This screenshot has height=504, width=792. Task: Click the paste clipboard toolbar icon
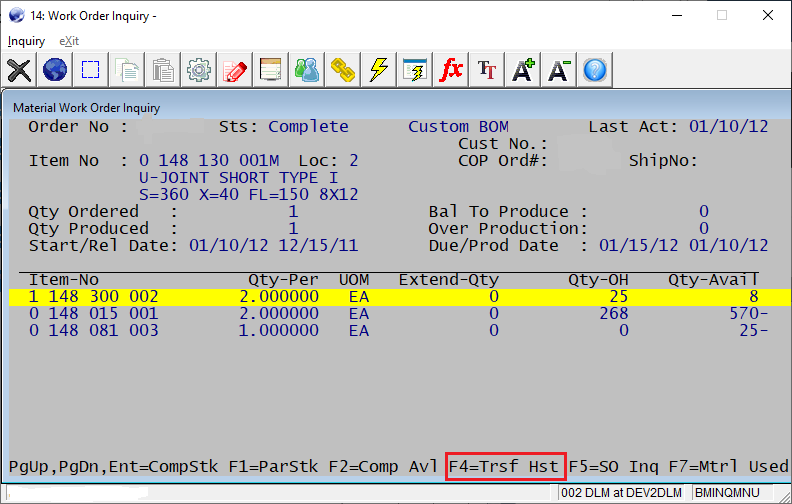(163, 70)
